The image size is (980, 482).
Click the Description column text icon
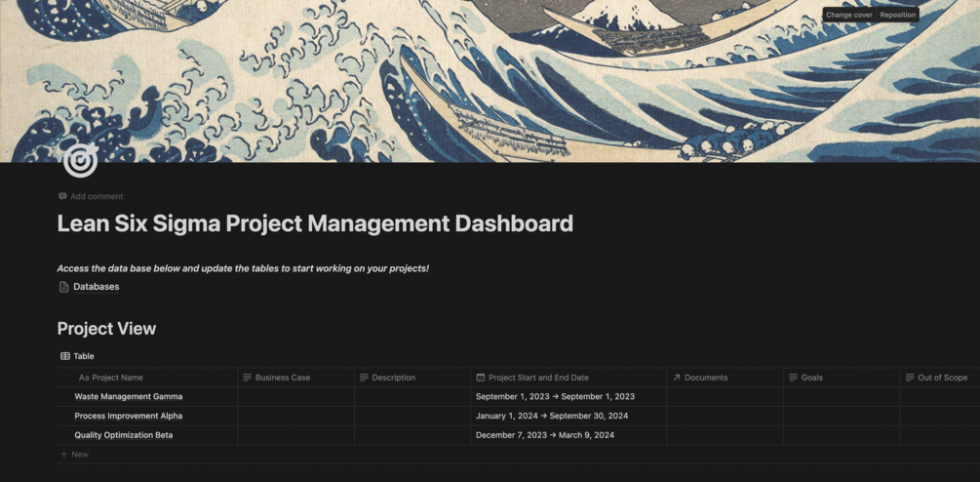coord(364,378)
